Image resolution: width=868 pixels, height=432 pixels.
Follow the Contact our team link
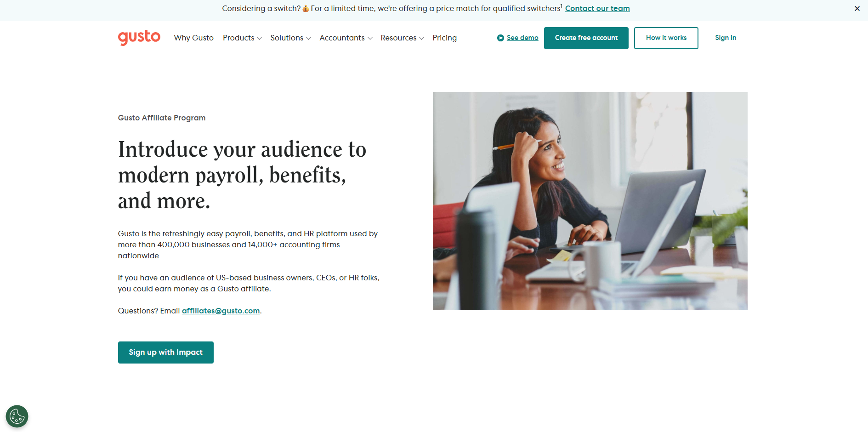597,8
